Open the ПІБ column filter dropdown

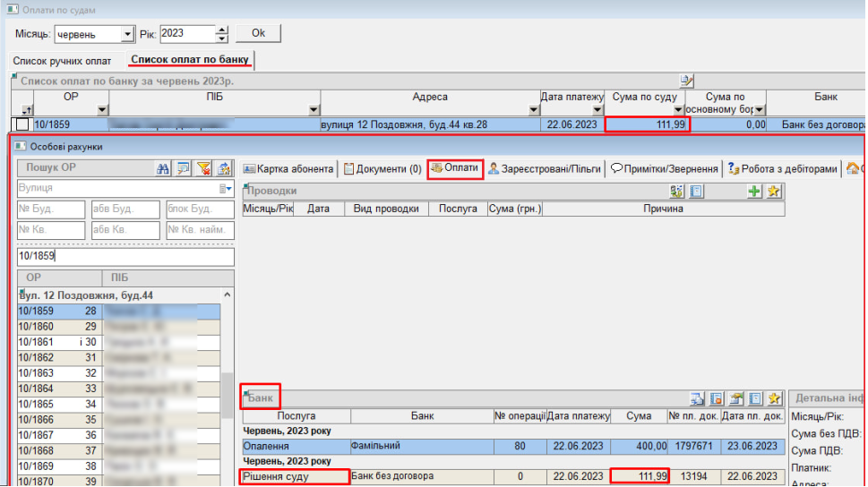pos(314,110)
